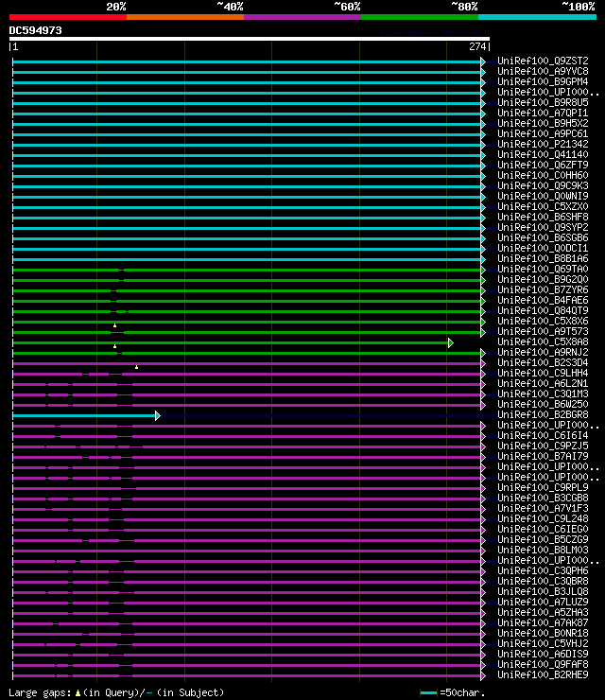Click the yellow gap marker above the A9T573 bar
The image size is (605, 700).
click(114, 325)
